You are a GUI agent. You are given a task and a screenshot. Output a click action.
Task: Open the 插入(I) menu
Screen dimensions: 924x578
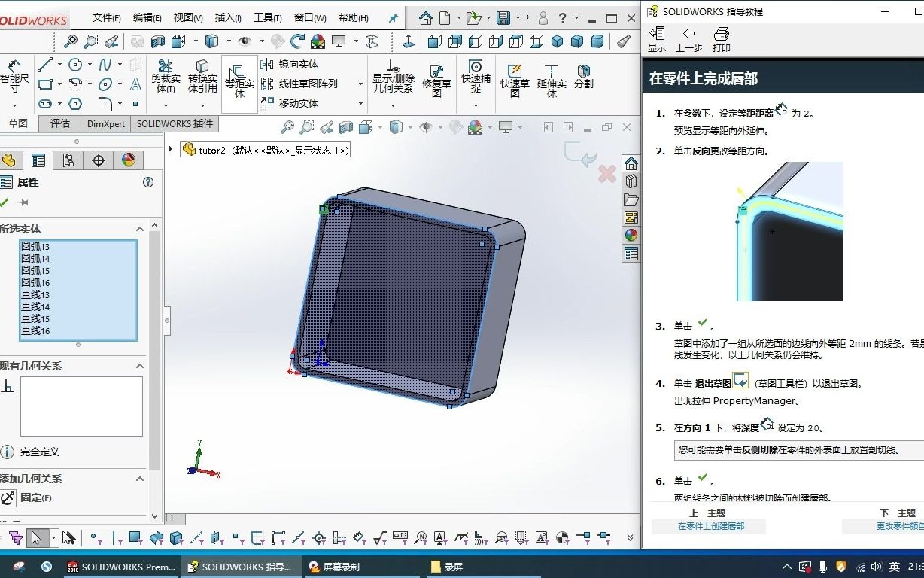click(227, 17)
